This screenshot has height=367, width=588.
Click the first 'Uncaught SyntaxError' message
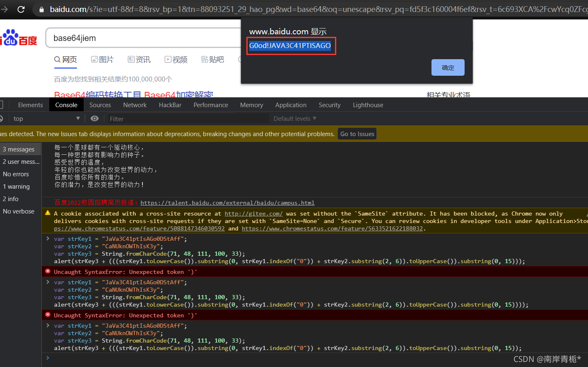[125, 272]
